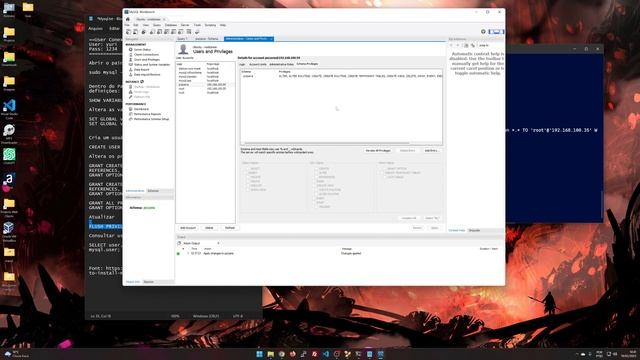Toggle the SHOW VIEW checkbox

[248, 190]
